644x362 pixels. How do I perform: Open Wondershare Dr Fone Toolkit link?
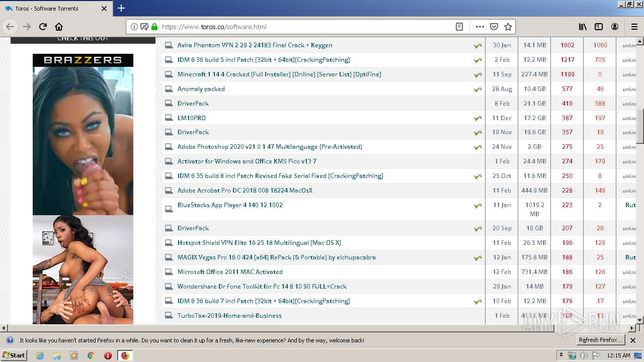click(x=262, y=287)
